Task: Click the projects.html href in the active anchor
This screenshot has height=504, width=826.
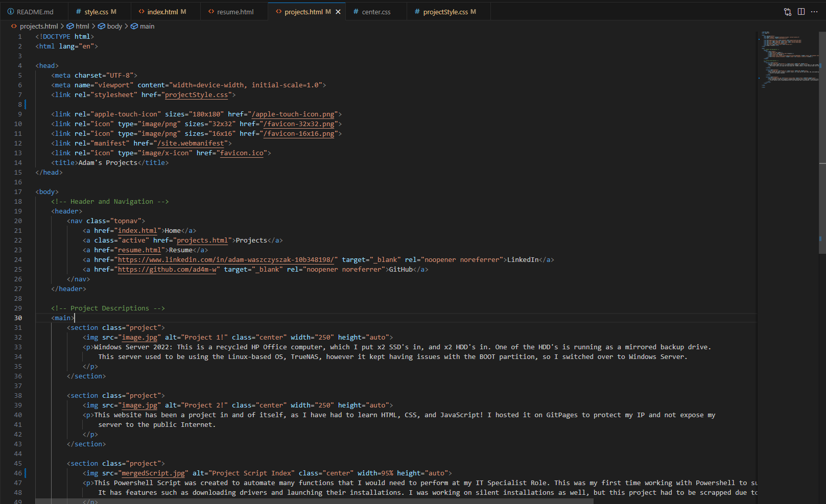Action: coord(202,240)
